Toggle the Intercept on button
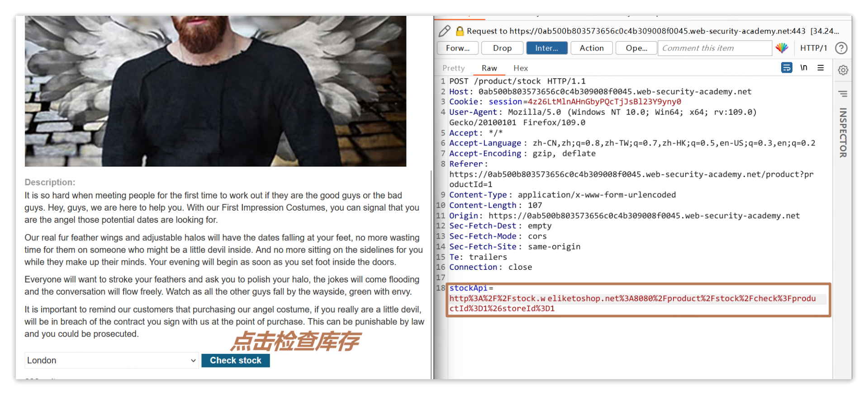This screenshot has width=868, height=395. [x=546, y=48]
